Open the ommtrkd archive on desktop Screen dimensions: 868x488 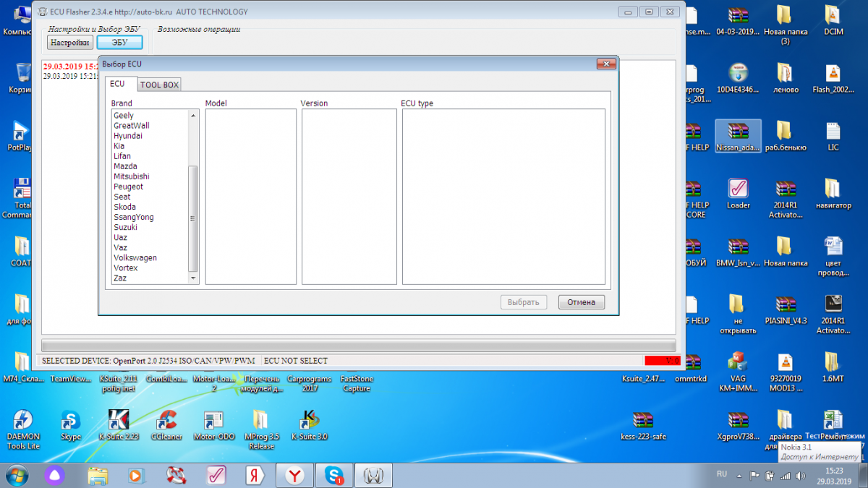692,367
